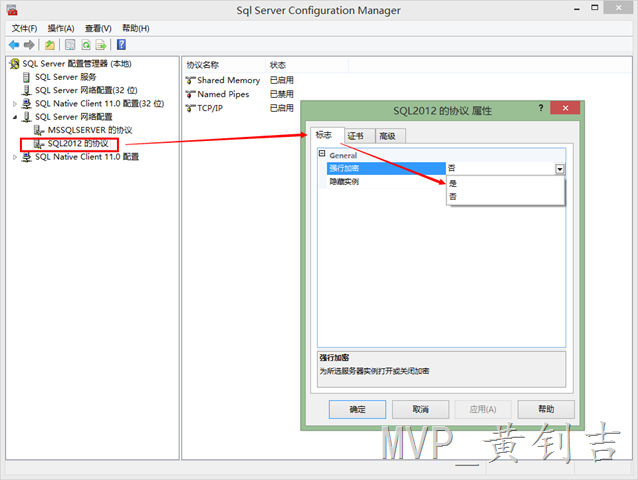The height and width of the screenshot is (480, 638).
Task: Choose 是 in the dropdown list
Action: (x=505, y=183)
